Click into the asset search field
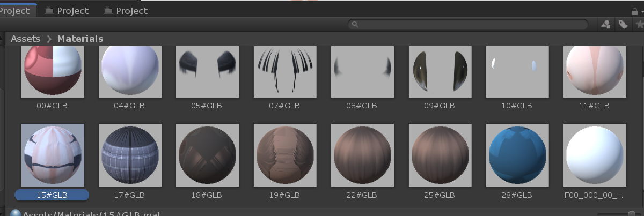The width and height of the screenshot is (644, 216). [x=472, y=25]
